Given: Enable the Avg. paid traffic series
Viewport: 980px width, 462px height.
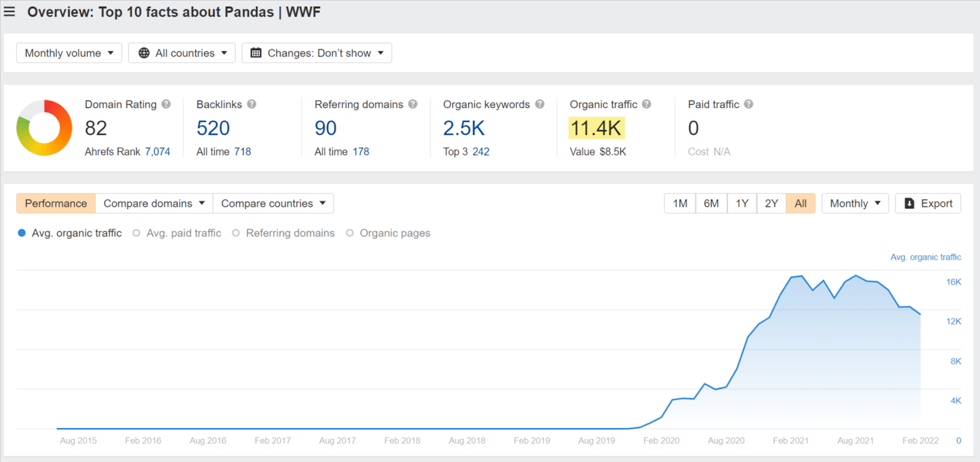Looking at the screenshot, I should (177, 233).
